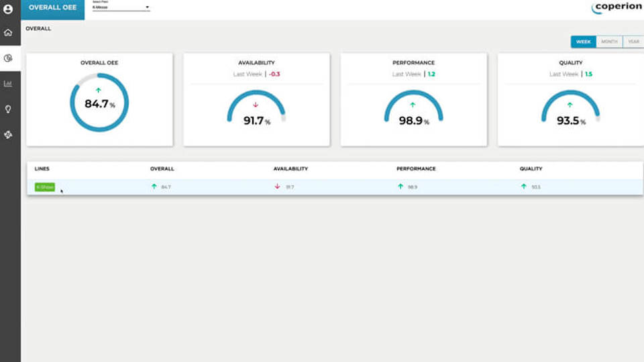This screenshot has width=644, height=362.
Task: Click red down arrow in Availability gauge
Action: click(256, 105)
